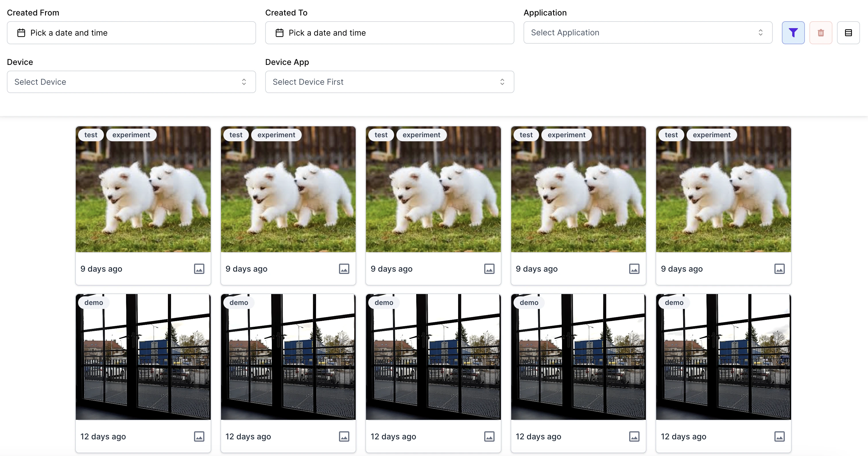Open the Select Device dropdown
868x456 pixels.
tap(131, 82)
